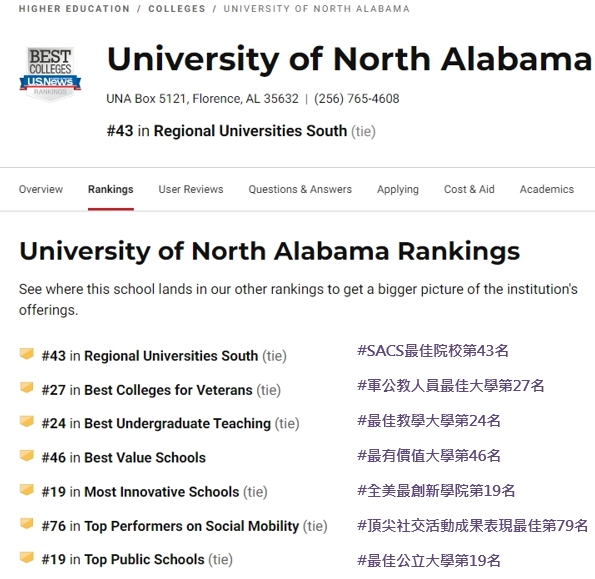Viewport: 595px width, 579px height.
Task: Open Best Colleges for Veterans ranking link
Action: [x=168, y=390]
